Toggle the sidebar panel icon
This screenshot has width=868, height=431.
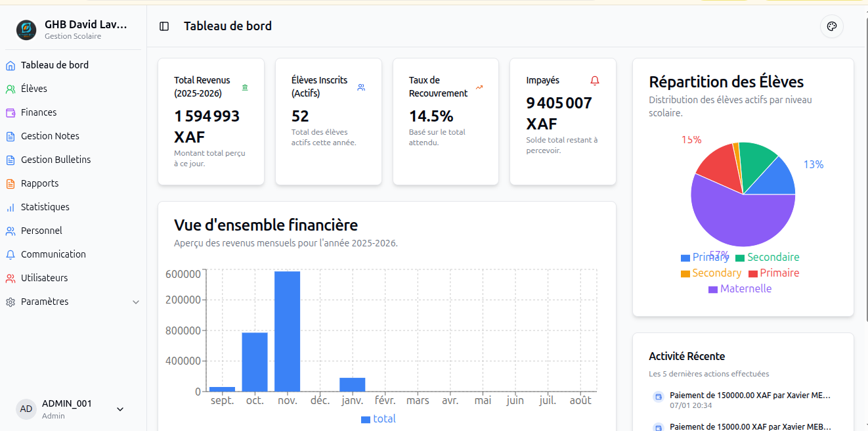pos(164,26)
